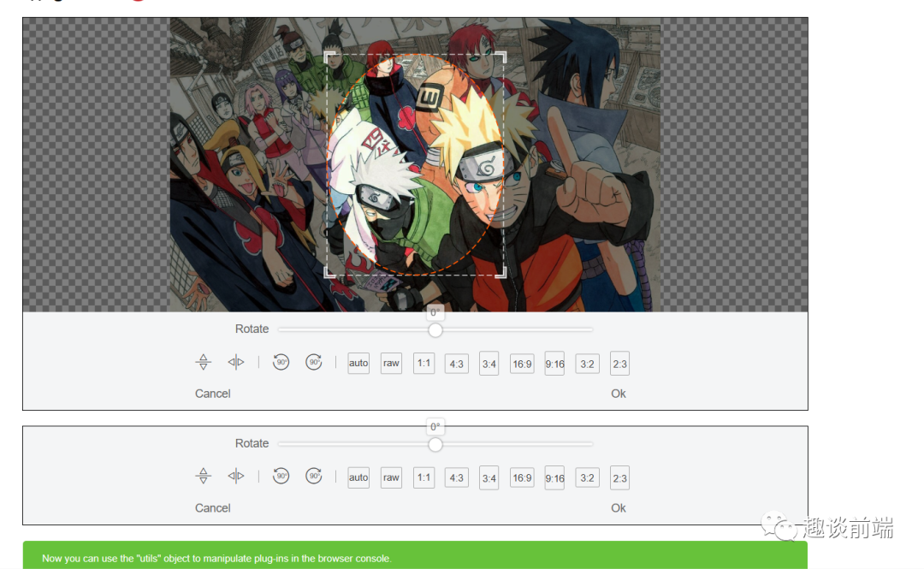This screenshot has height=569, width=924.
Task: Click top-left crop box corner handle
Action: coord(329,56)
